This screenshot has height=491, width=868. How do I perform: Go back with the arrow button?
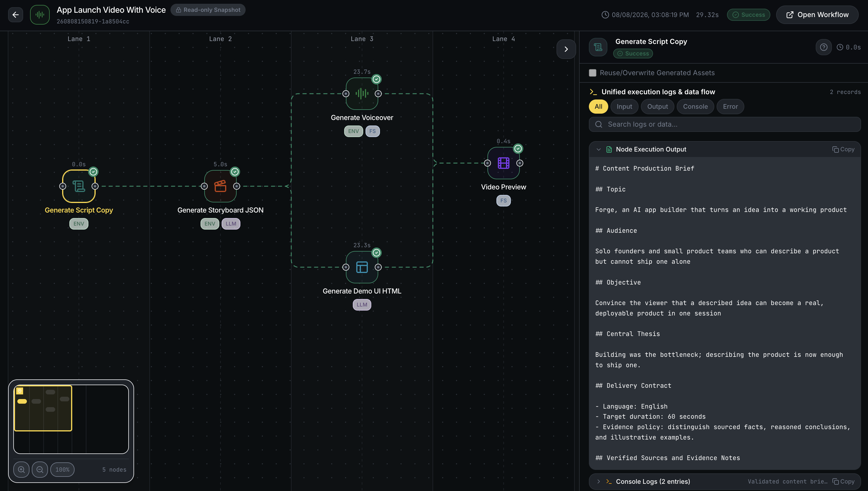pos(16,14)
